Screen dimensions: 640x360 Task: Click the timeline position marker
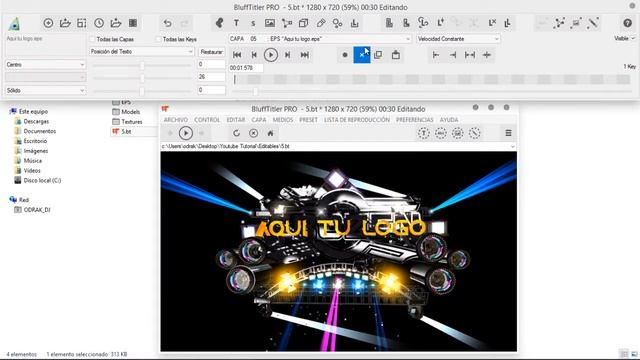tap(235, 79)
